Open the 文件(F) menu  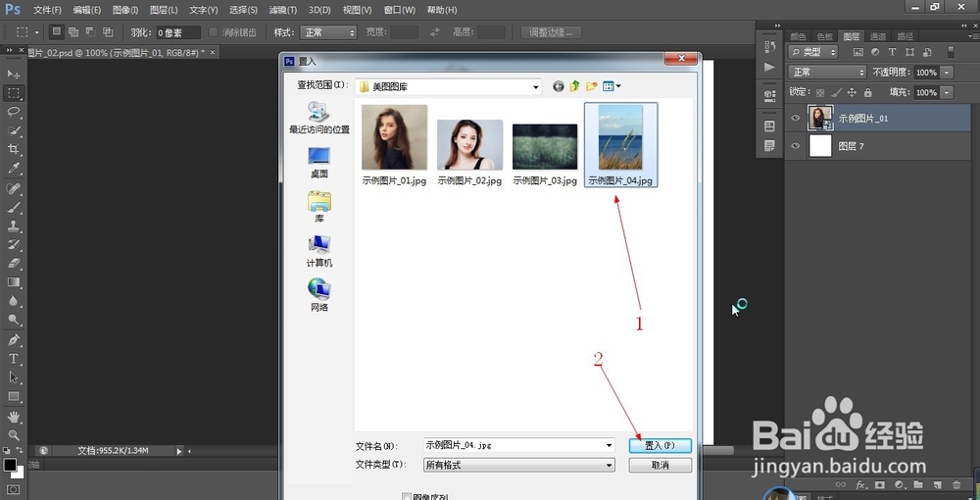(x=47, y=10)
